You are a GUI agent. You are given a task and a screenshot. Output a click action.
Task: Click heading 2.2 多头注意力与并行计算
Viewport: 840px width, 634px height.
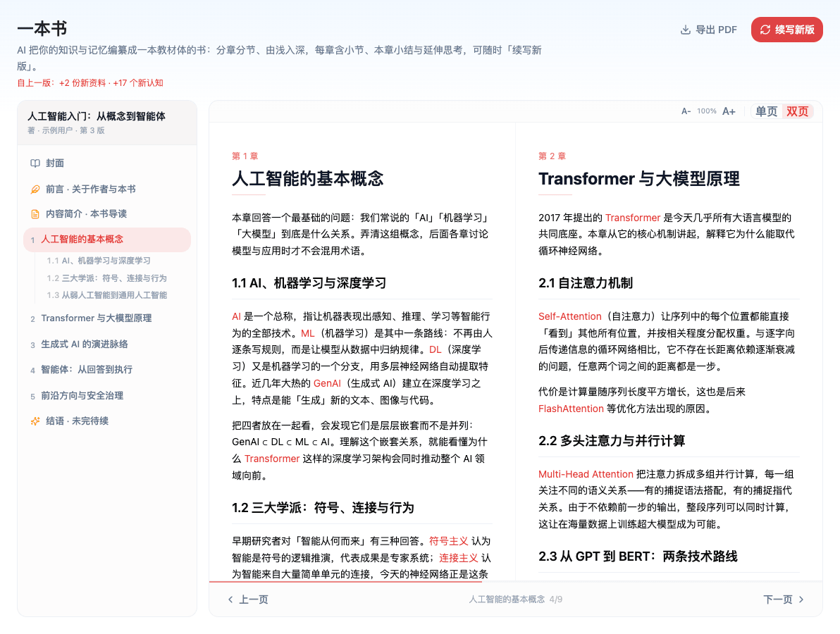coord(612,441)
